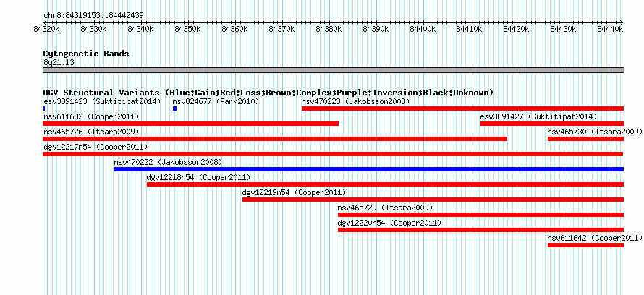This screenshot has height=295, width=644.
Task: Open nsv465730 (Itsara2009) label
Action: pos(595,132)
